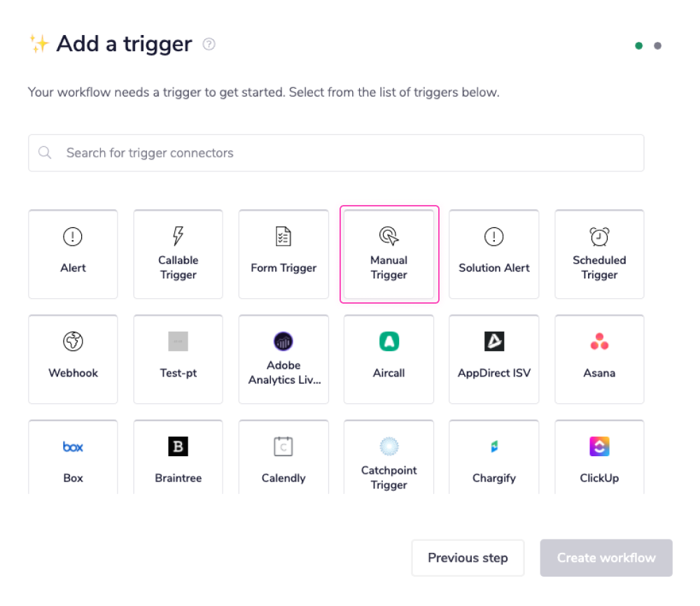The image size is (700, 606).
Task: Select the Scheduled Trigger alarm clock icon
Action: click(x=599, y=237)
